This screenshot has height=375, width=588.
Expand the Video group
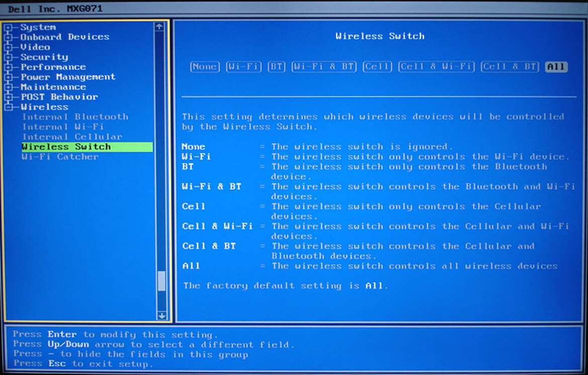click(8, 47)
